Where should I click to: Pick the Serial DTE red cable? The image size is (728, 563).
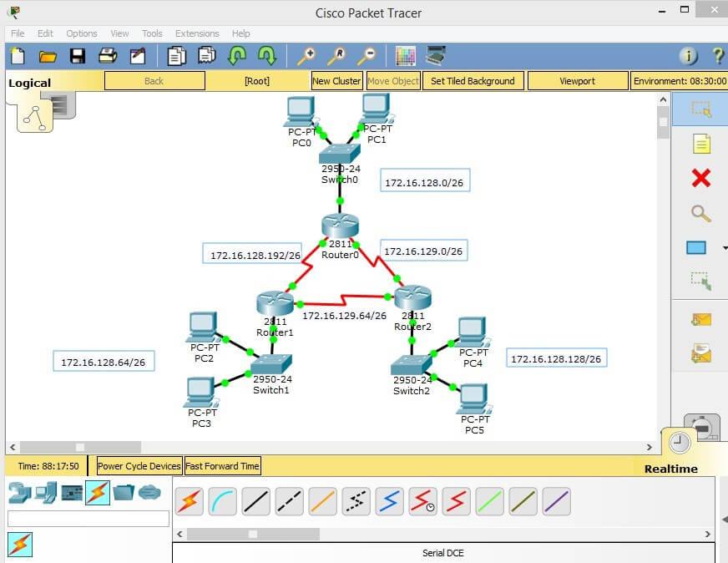pos(457,502)
